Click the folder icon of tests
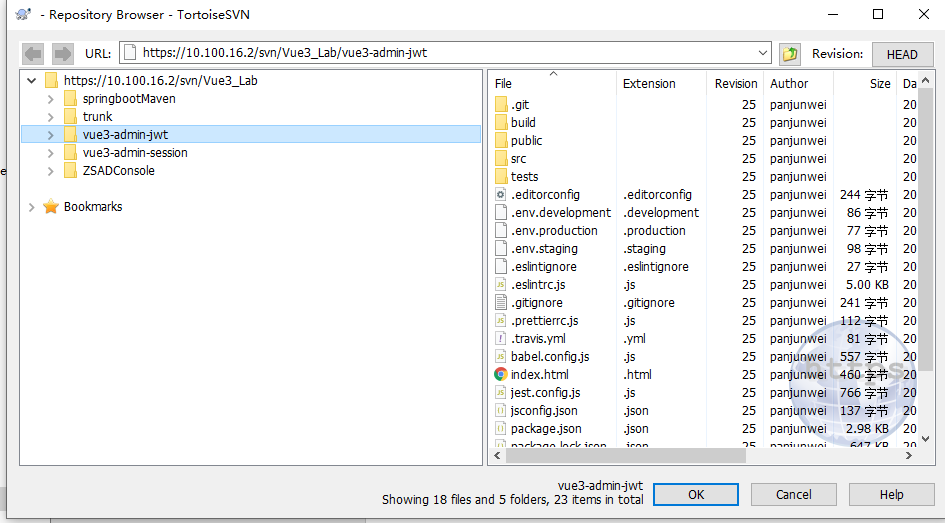 tap(501, 177)
